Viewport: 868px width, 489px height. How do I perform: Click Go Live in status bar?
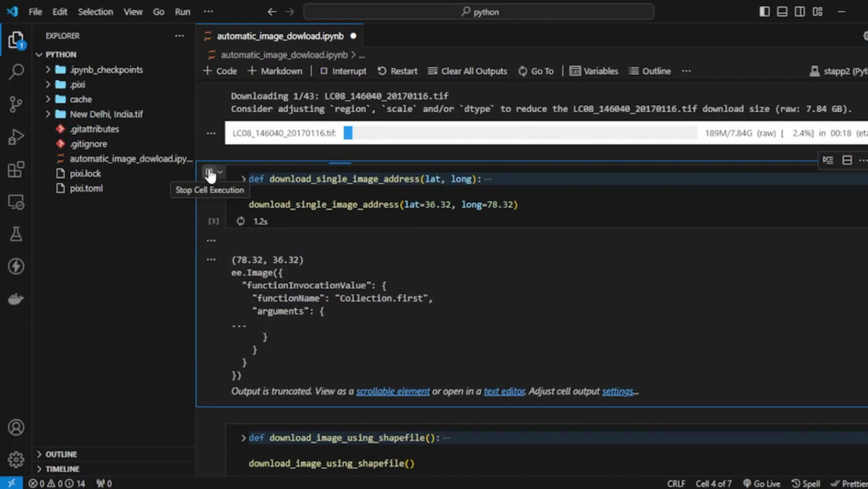tap(762, 484)
